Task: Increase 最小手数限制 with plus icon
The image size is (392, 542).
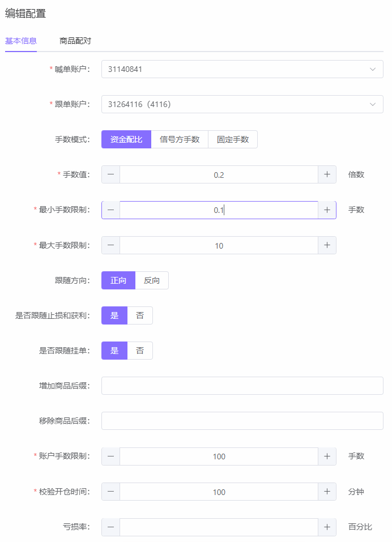Action: point(327,210)
